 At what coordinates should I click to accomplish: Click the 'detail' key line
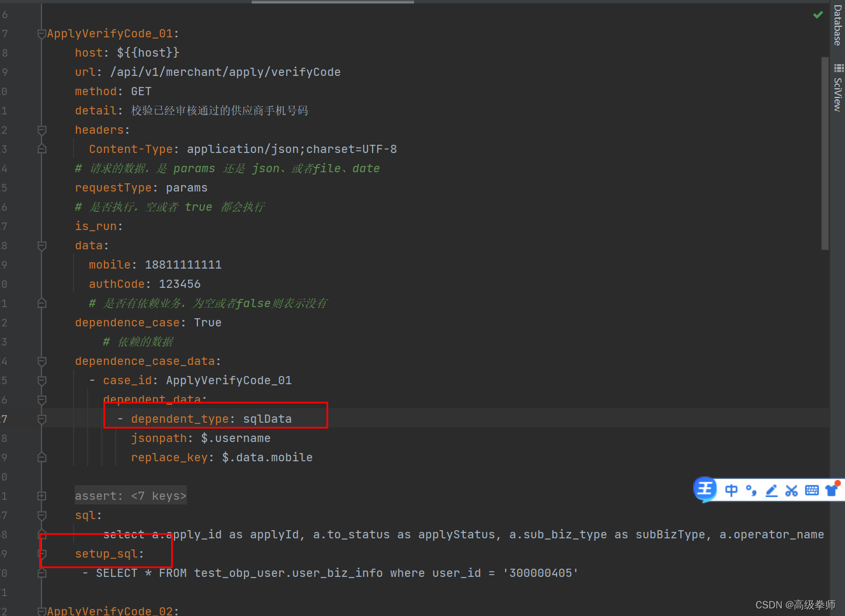pos(191,110)
